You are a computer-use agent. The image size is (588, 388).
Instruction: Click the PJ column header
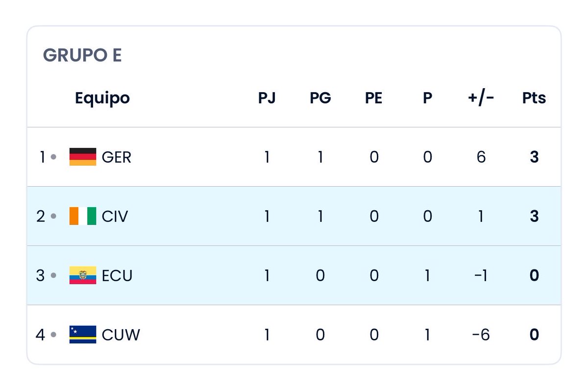point(267,98)
